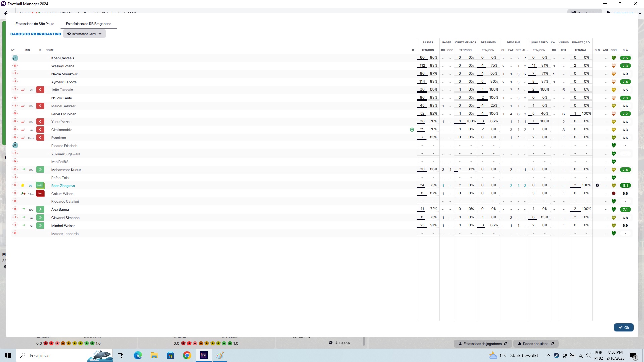Screen dimensions: 644x362
Task: Click Nikola Milenković's 97% pass completion
Action: pos(434,73)
